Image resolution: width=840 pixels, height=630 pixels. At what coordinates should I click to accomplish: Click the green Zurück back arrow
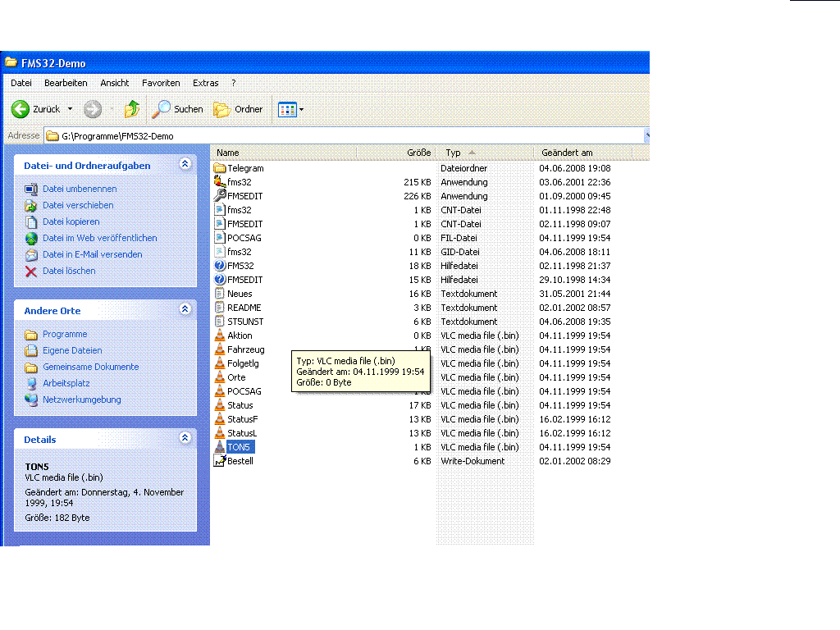coord(21,109)
